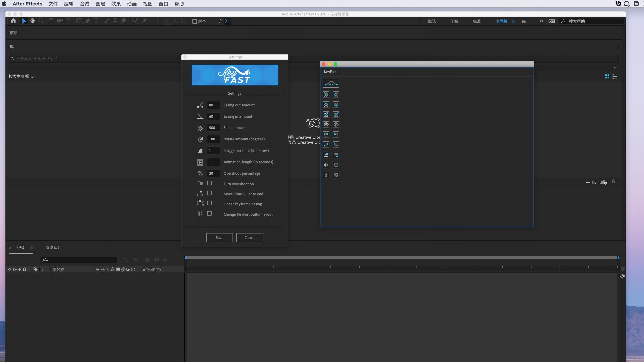The height and width of the screenshot is (362, 644).
Task: Open the 窗口 menu
Action: coord(163,4)
